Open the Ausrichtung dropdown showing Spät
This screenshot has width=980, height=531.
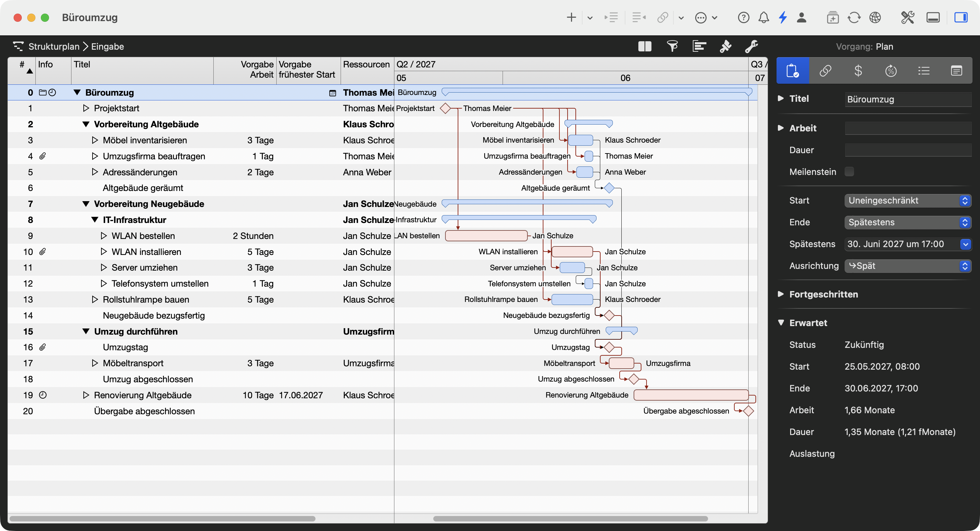908,266
